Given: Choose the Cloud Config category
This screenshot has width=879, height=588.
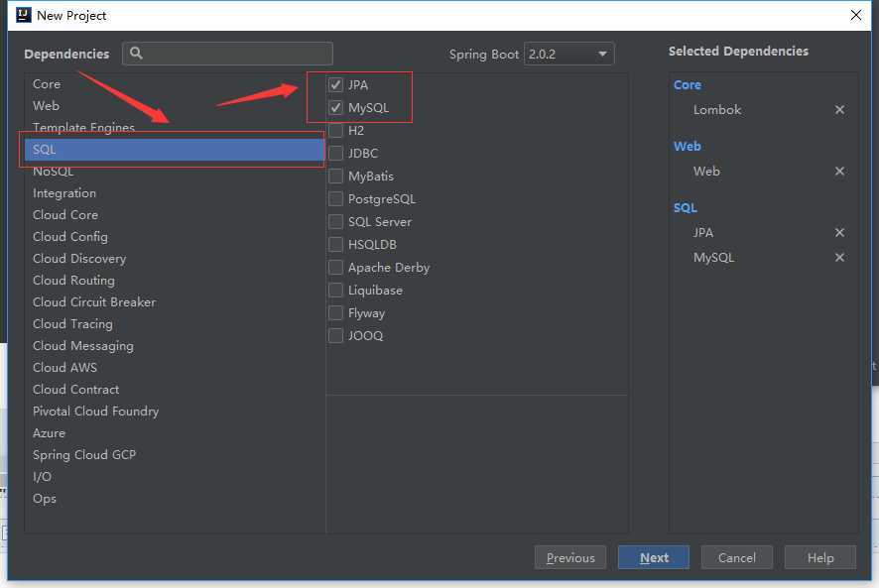Looking at the screenshot, I should [x=175, y=237].
